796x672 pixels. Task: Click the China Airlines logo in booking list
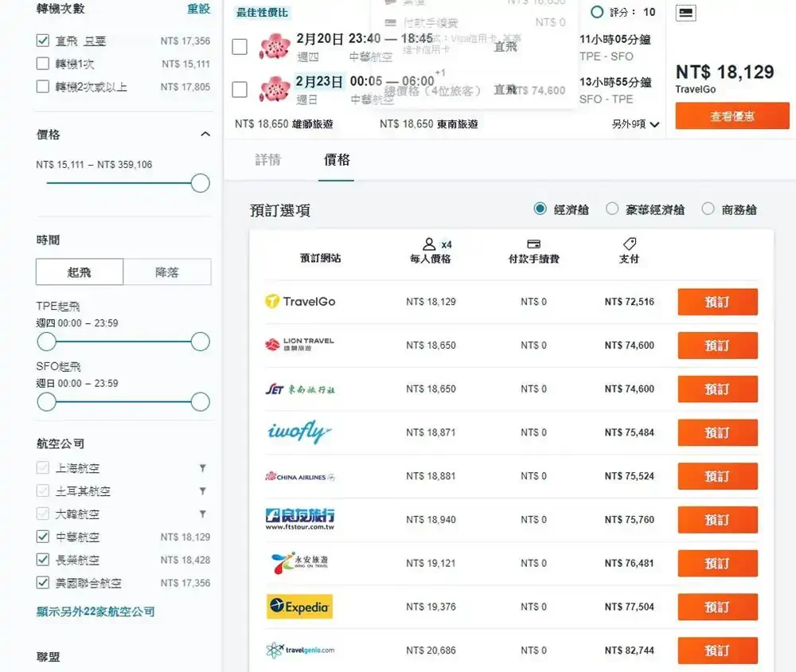[300, 476]
